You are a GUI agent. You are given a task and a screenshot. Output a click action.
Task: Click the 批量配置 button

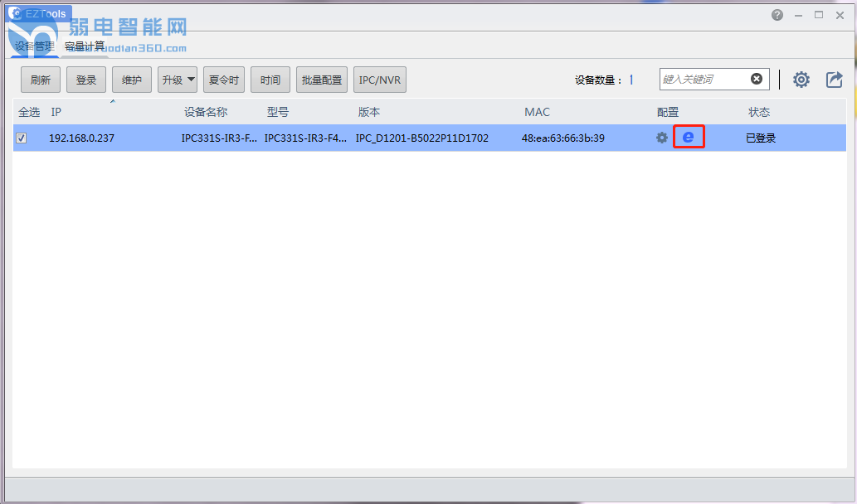click(321, 80)
